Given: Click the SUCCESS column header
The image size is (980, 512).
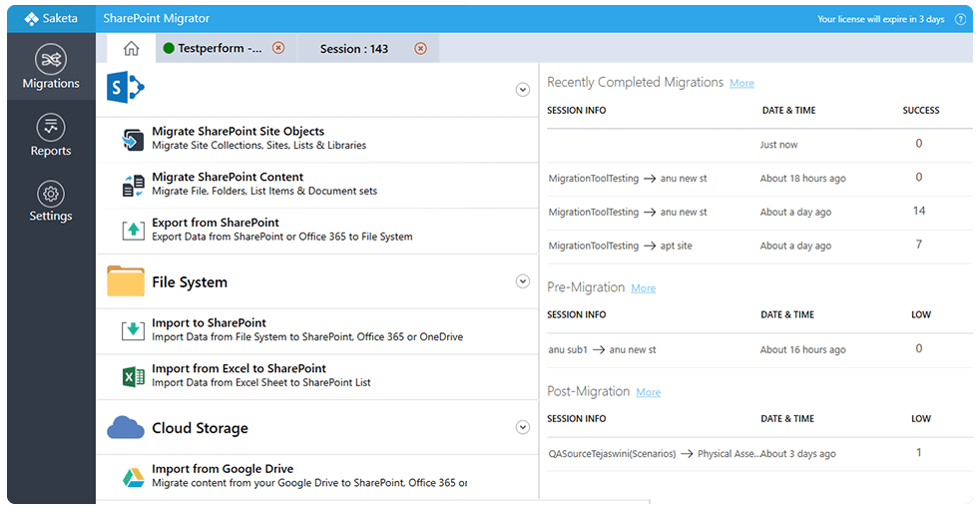Looking at the screenshot, I should click(x=921, y=110).
